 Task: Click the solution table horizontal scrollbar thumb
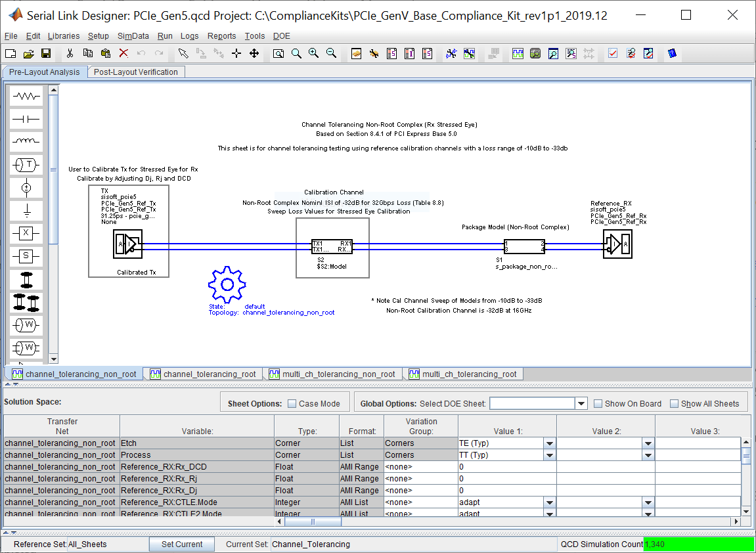pyautogui.click(x=313, y=521)
